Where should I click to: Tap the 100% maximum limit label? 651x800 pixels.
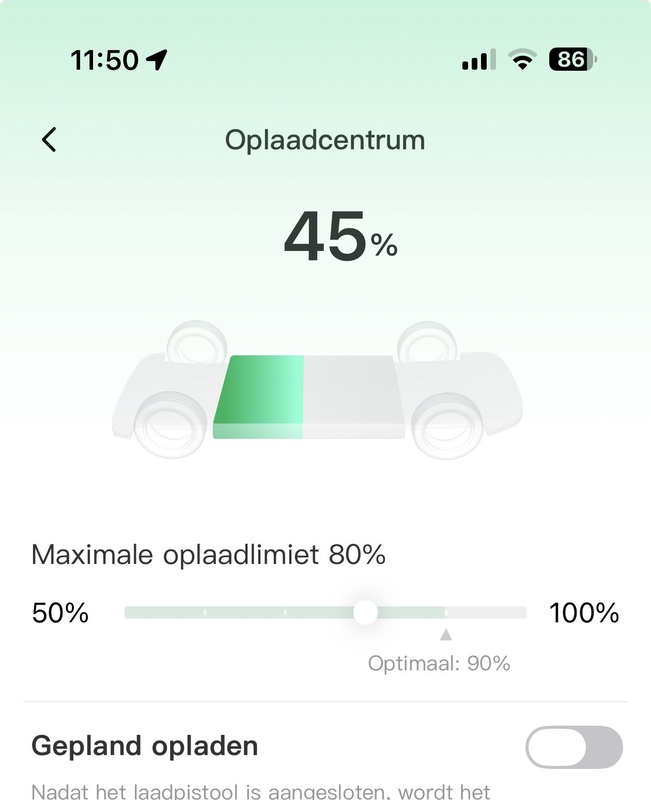pos(584,613)
